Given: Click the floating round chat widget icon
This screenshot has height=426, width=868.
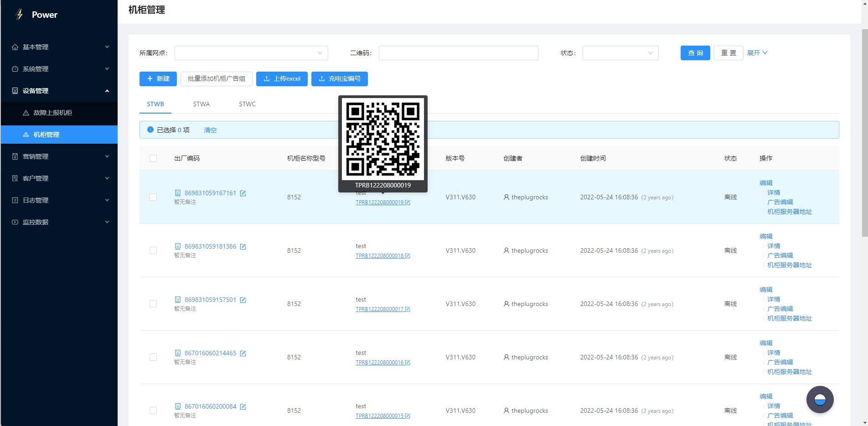Looking at the screenshot, I should click(820, 400).
